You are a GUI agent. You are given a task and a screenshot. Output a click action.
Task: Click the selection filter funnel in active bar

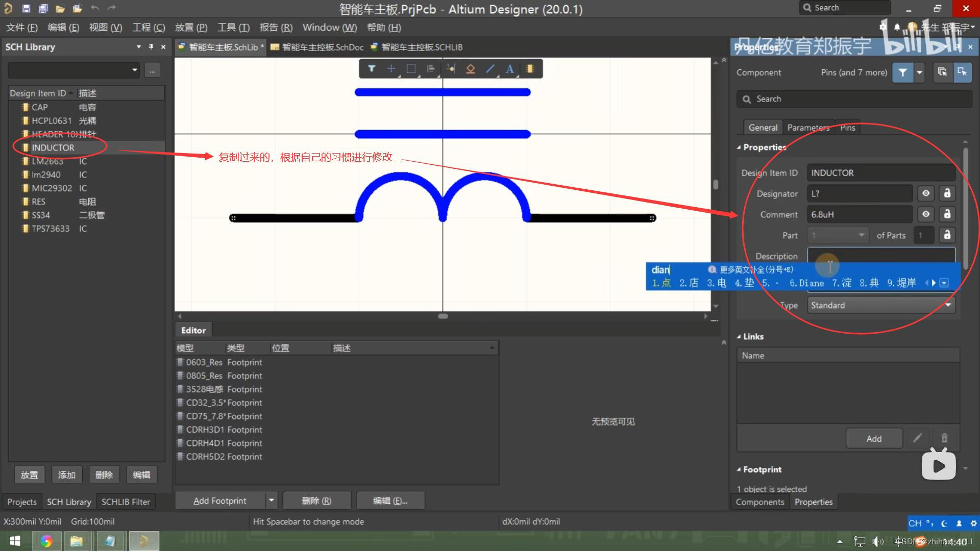click(372, 69)
